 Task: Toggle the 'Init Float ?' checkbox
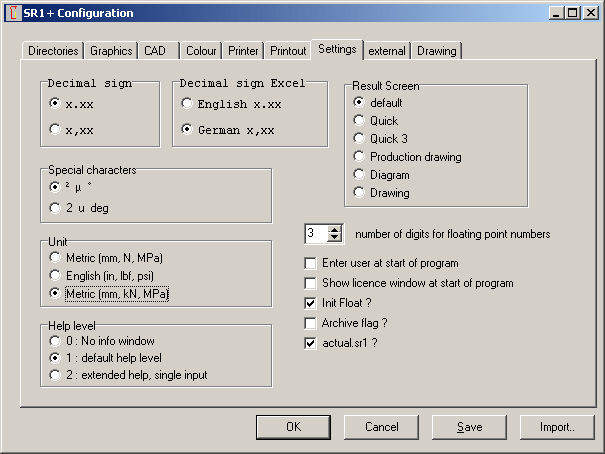pyautogui.click(x=311, y=304)
